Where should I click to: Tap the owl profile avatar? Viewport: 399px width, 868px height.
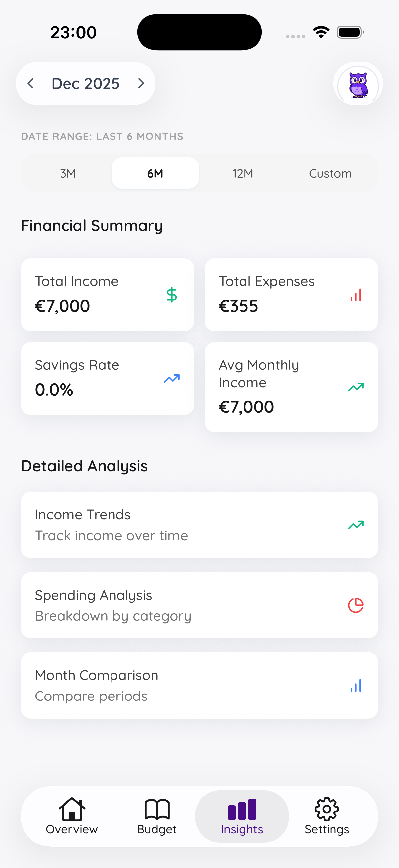click(358, 83)
